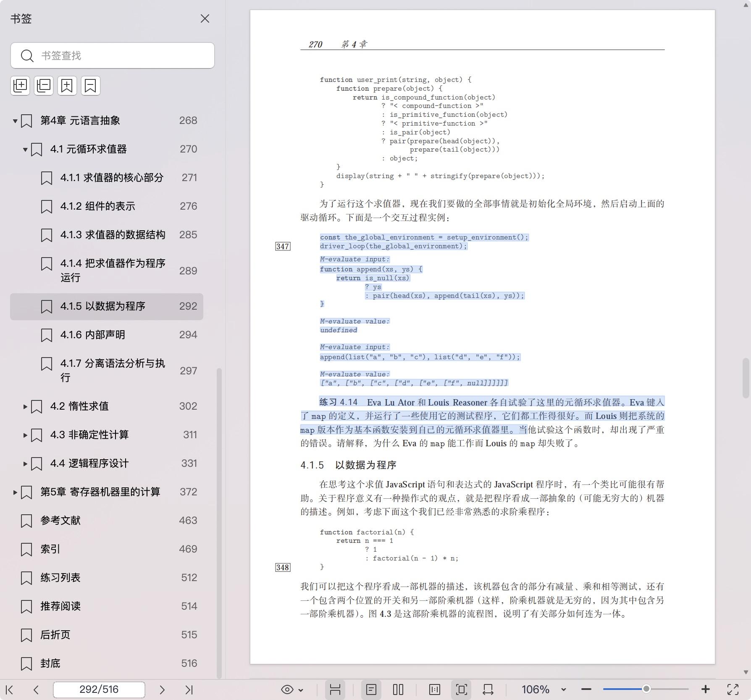Close the bookmarks panel
The width and height of the screenshot is (751, 700).
click(205, 18)
